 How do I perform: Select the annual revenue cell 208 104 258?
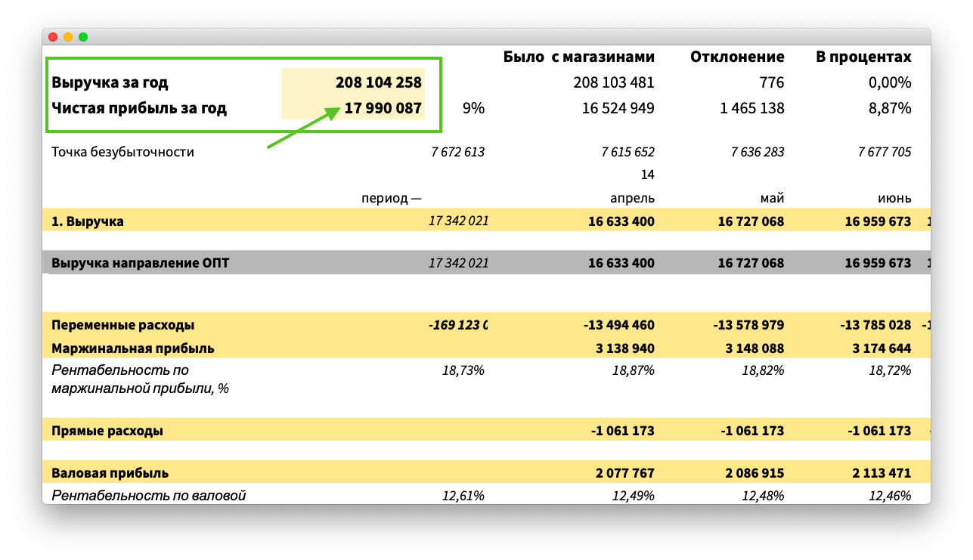tap(378, 82)
